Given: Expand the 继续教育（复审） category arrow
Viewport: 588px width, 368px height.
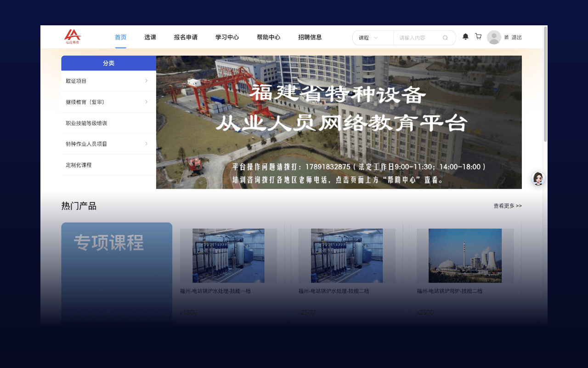Looking at the screenshot, I should coord(147,102).
